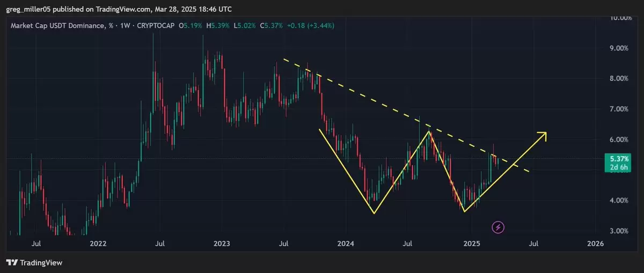
Task: Click the TradingView logo at bottom left
Action: pyautogui.click(x=34, y=263)
